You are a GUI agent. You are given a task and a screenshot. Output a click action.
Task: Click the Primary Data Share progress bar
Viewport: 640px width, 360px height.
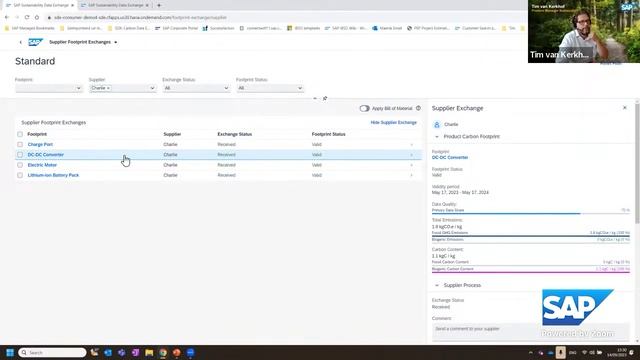click(531, 213)
